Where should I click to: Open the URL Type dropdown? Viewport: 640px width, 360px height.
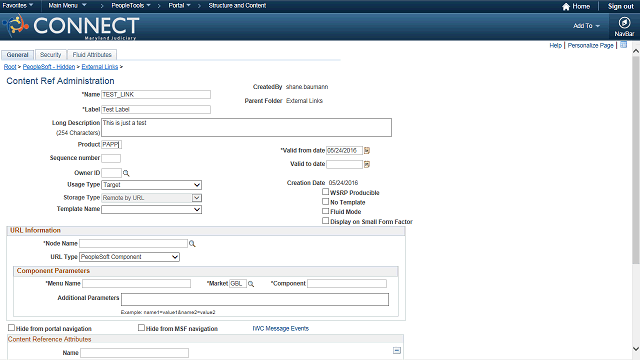click(x=129, y=257)
